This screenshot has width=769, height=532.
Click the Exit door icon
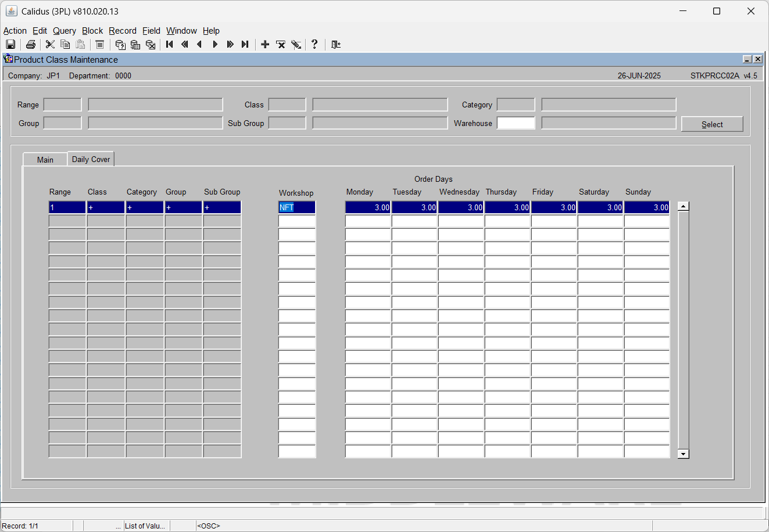click(336, 44)
